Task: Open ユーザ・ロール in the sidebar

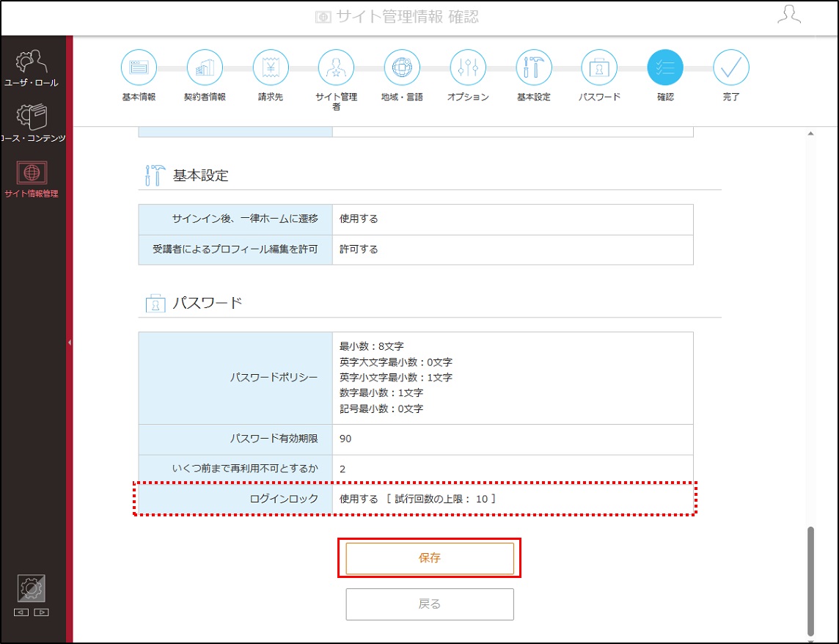Action: point(32,68)
